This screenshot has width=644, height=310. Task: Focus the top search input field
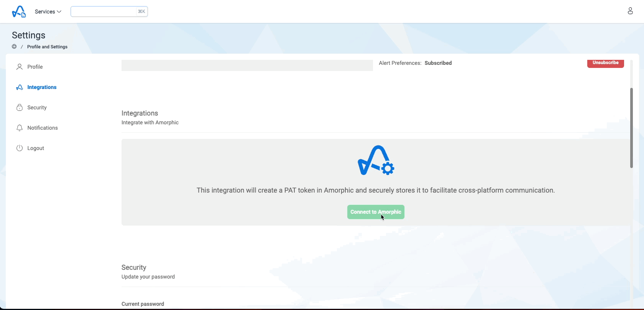click(x=109, y=12)
